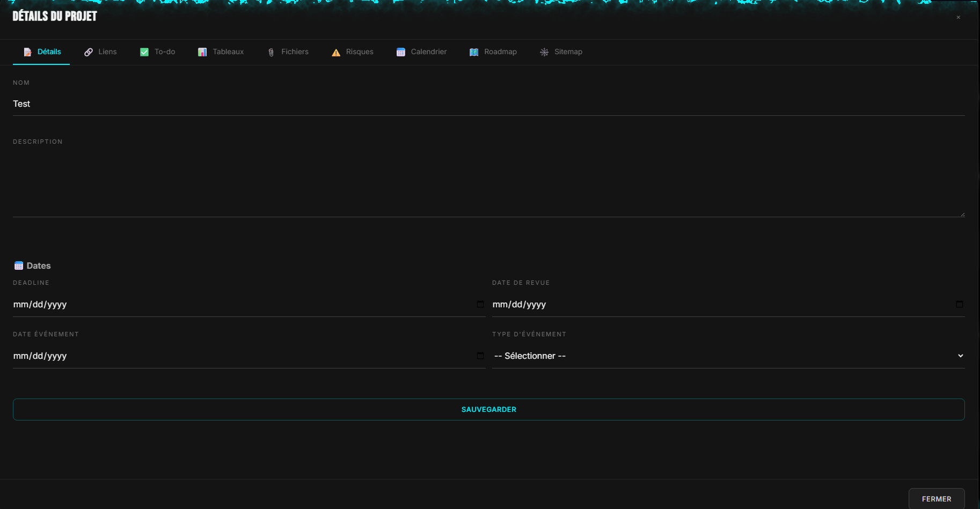The height and width of the screenshot is (509, 980).
Task: Expand the Type d'événement dropdown
Action: 728,356
